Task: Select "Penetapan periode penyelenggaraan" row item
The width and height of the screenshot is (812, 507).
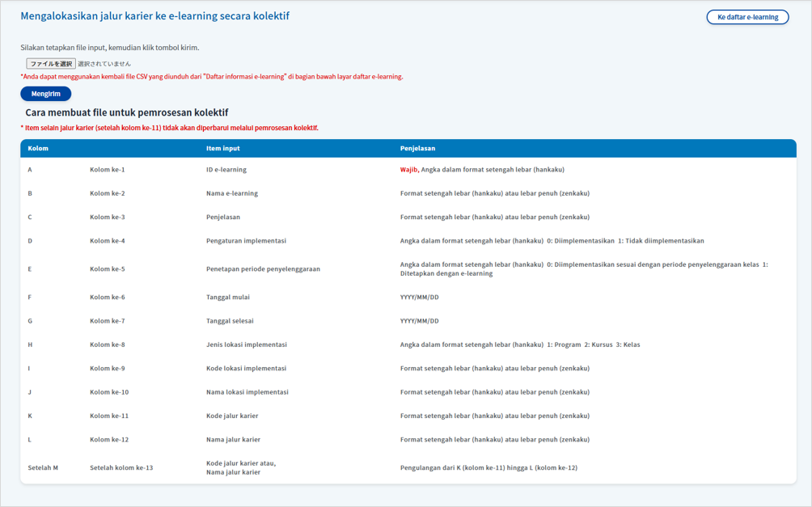Action: [x=263, y=269]
